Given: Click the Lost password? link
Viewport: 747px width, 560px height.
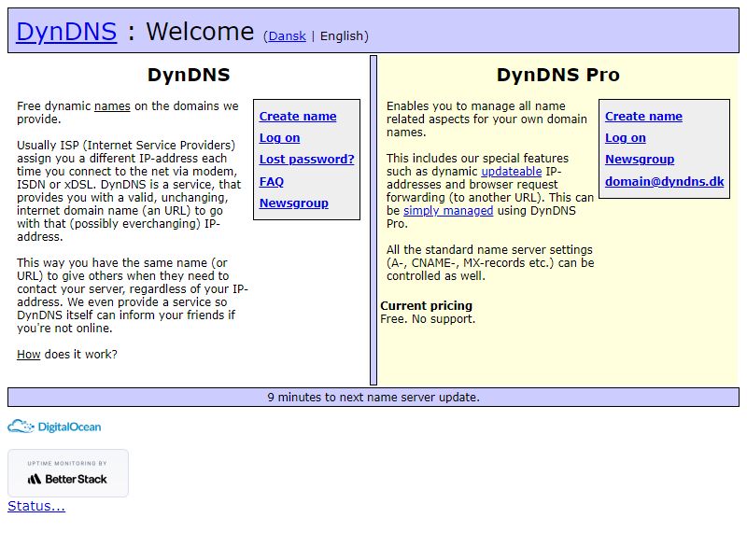Looking at the screenshot, I should pyautogui.click(x=307, y=159).
